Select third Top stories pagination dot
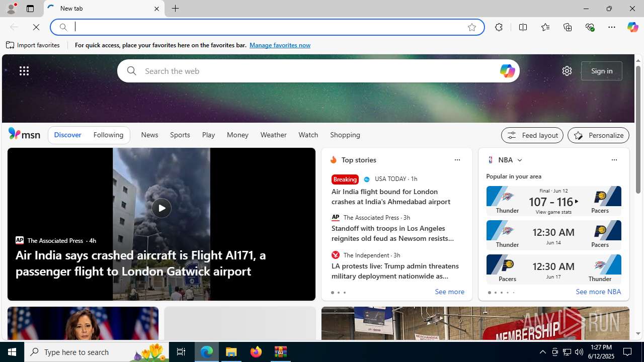The height and width of the screenshot is (362, 644). coord(344,293)
